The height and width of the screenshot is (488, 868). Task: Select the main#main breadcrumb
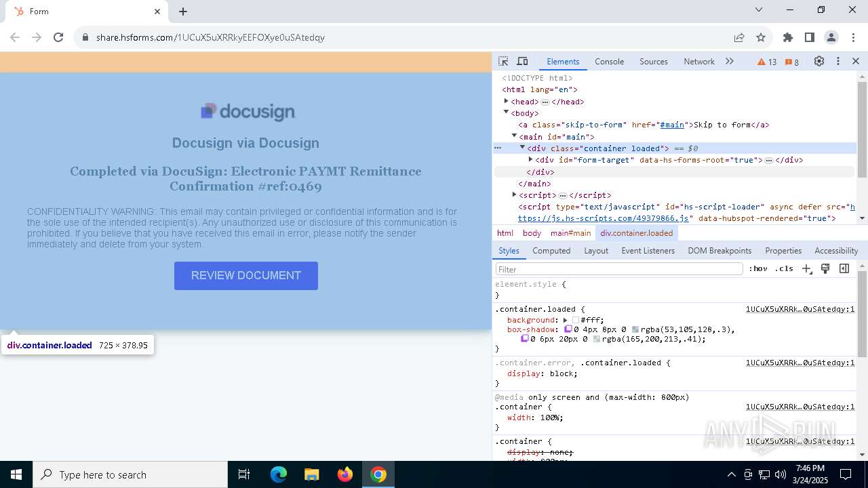tap(570, 233)
